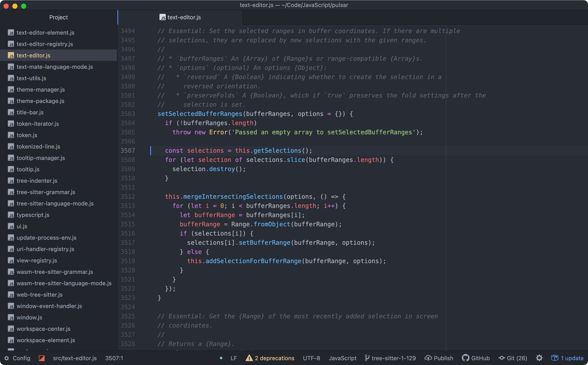Open update-process-env.js file
Screen dimensions: 588x365
(x=46, y=238)
